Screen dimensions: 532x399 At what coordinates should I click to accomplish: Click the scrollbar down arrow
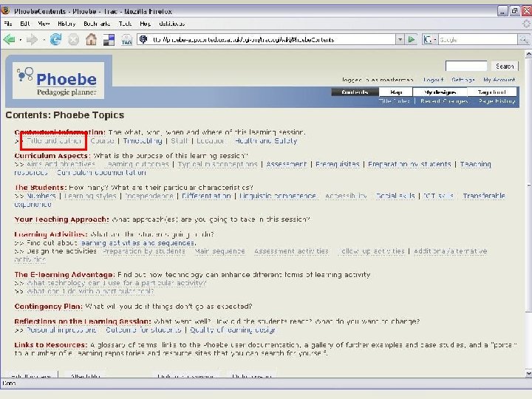coord(528,373)
